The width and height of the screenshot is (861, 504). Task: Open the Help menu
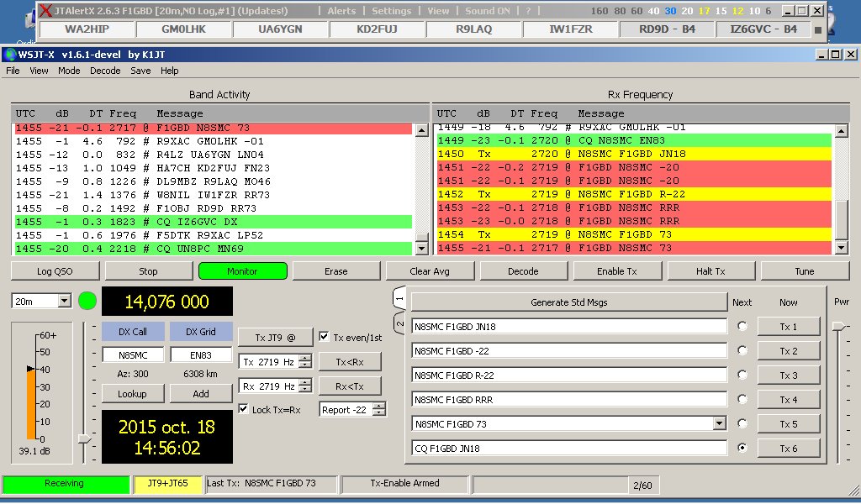170,71
